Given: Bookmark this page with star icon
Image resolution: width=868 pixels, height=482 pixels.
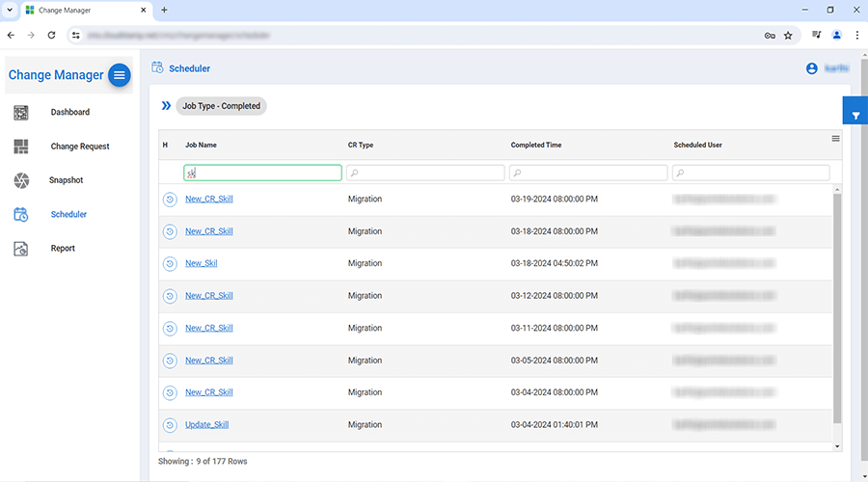Looking at the screenshot, I should tap(788, 36).
